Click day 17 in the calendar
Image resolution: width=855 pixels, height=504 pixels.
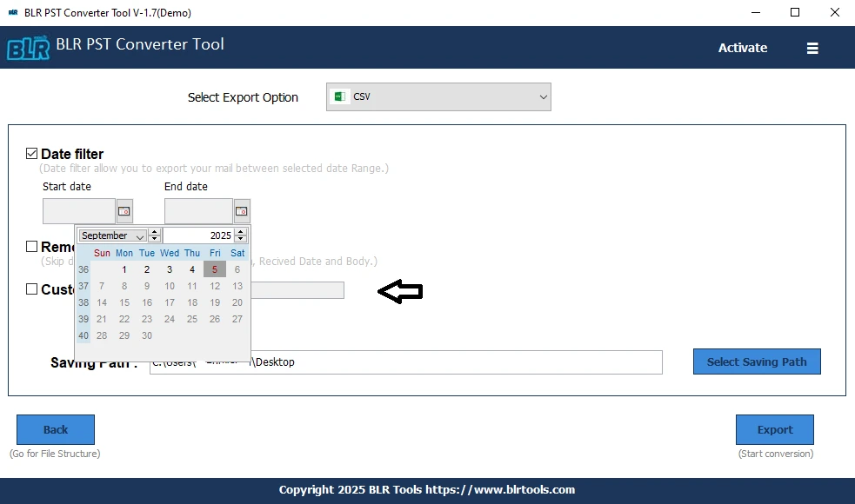[x=170, y=302]
